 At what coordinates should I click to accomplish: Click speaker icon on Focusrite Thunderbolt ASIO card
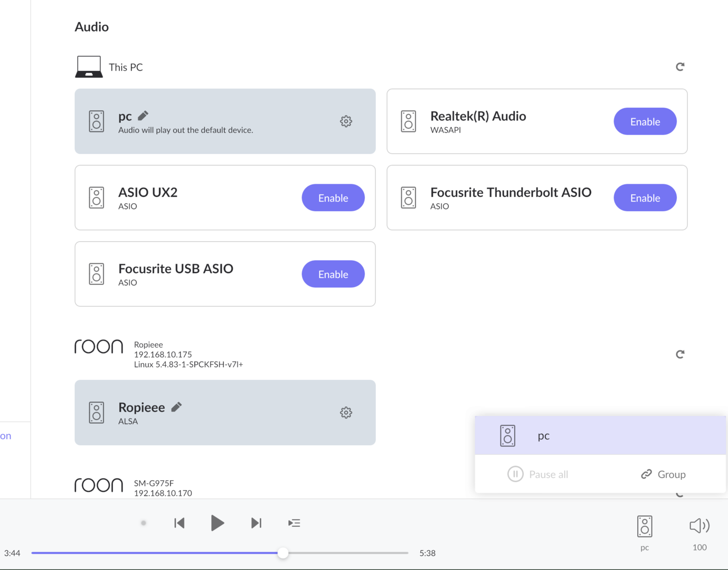point(409,198)
